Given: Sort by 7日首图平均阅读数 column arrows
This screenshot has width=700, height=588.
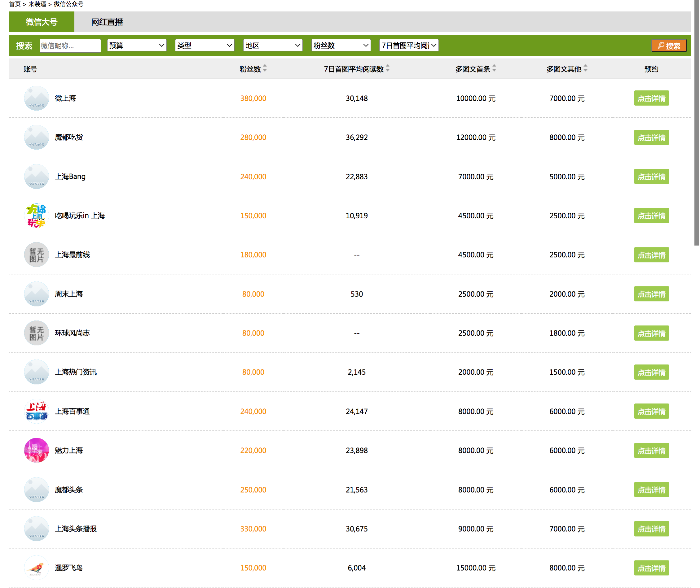Looking at the screenshot, I should pos(388,68).
